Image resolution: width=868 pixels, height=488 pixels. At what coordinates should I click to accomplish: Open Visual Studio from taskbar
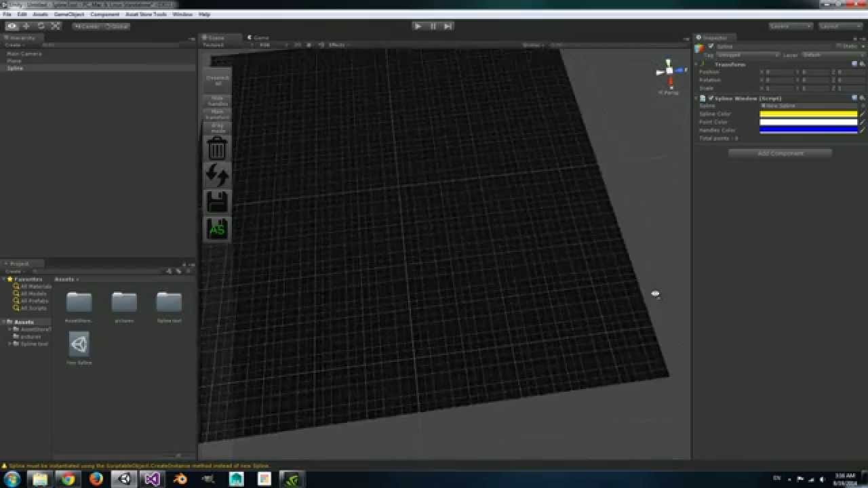[x=152, y=479]
